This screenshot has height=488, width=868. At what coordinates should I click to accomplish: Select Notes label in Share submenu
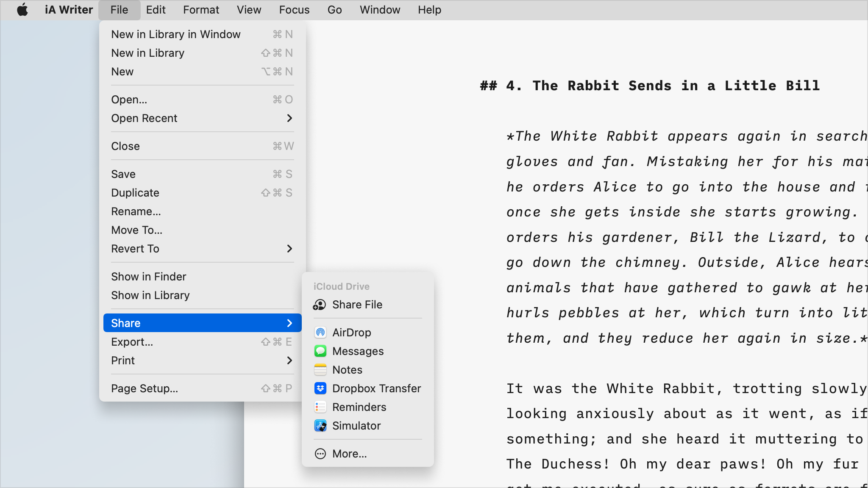pyautogui.click(x=347, y=370)
